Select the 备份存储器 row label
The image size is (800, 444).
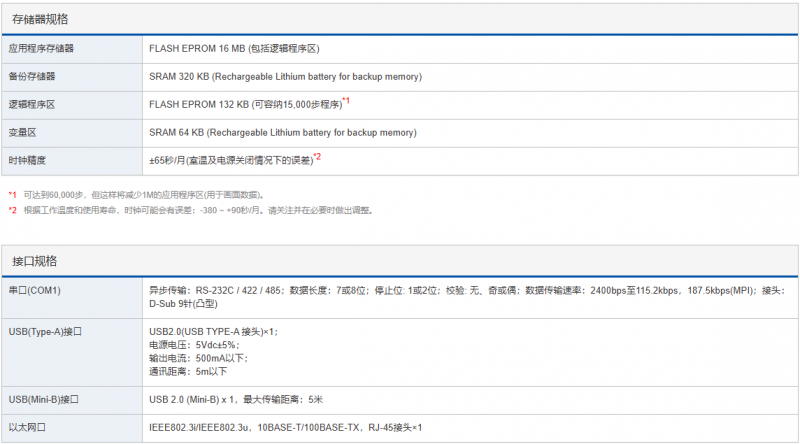[x=32, y=76]
